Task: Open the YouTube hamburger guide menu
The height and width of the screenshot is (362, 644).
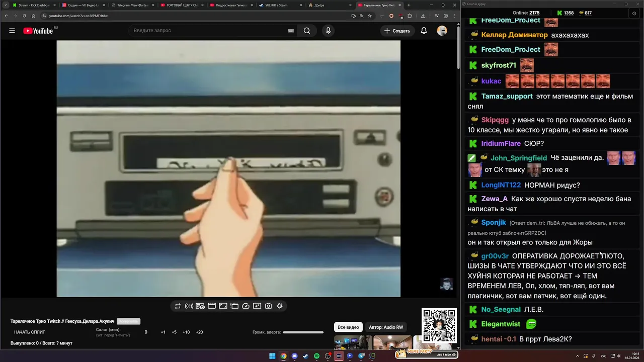Action: [12, 31]
